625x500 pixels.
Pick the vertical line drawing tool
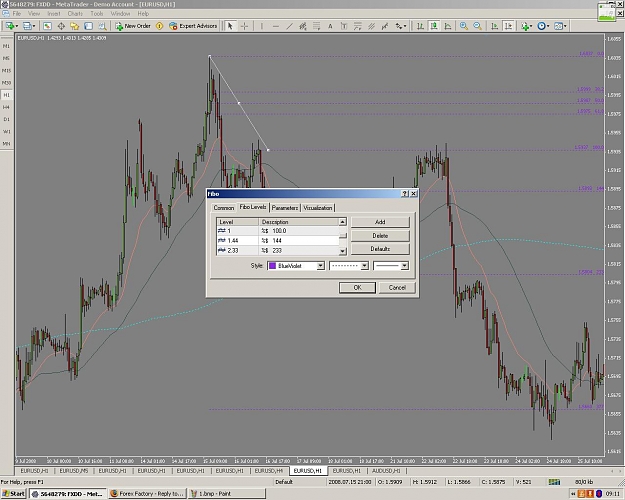click(x=262, y=26)
